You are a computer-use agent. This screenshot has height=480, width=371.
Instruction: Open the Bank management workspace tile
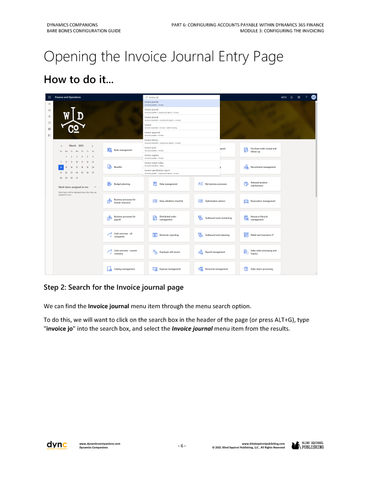click(x=124, y=150)
